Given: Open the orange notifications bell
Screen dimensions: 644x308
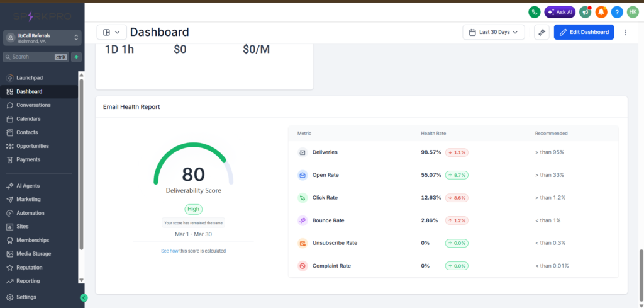Looking at the screenshot, I should 601,12.
